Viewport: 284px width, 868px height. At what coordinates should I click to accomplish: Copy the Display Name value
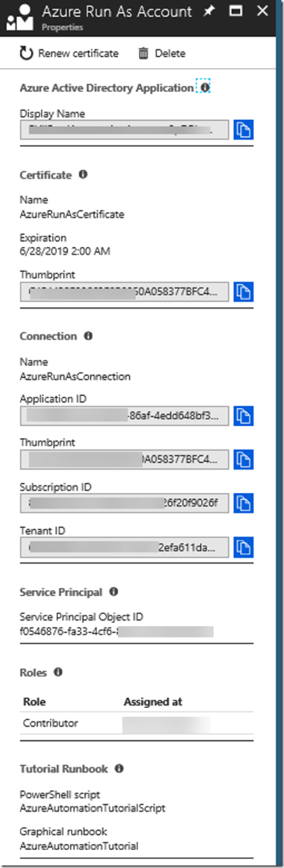pyautogui.click(x=244, y=130)
